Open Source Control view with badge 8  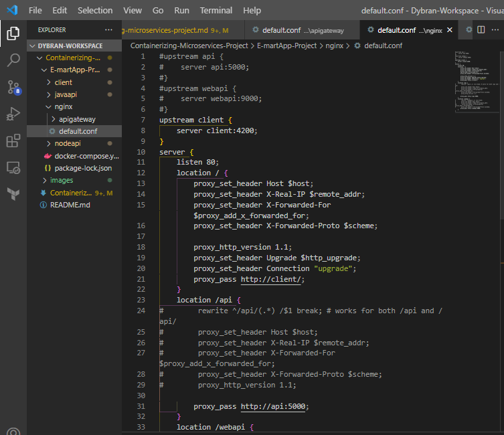point(13,87)
